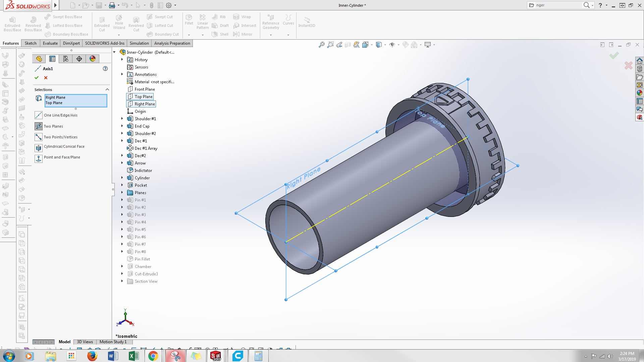Open the DimXpertManager tab icon
Viewport: 644px width, 362px height.
[79, 59]
